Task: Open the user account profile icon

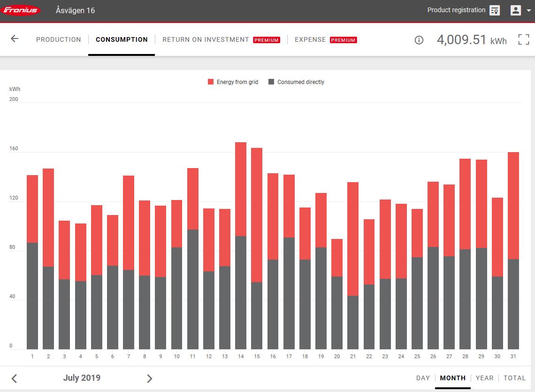Action: (516, 10)
